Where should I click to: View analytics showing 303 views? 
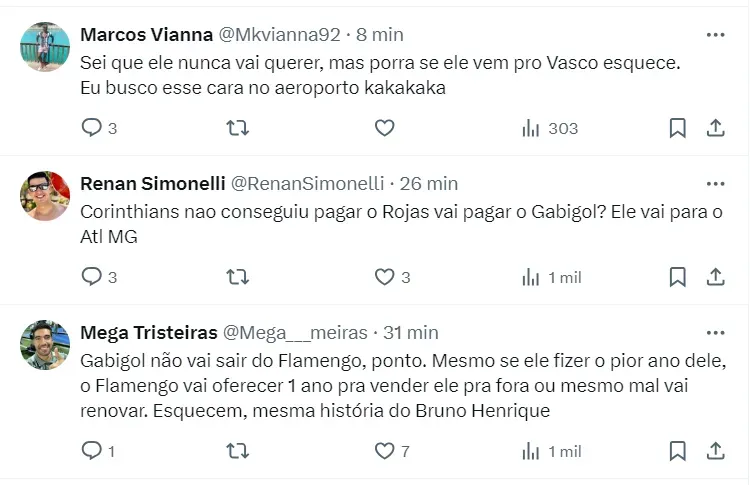tap(550, 128)
